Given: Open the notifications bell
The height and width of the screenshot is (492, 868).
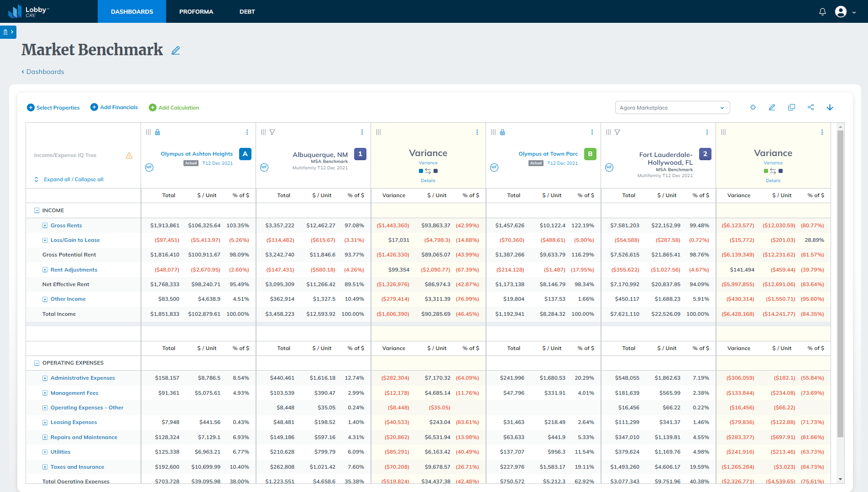Looking at the screenshot, I should (x=822, y=11).
